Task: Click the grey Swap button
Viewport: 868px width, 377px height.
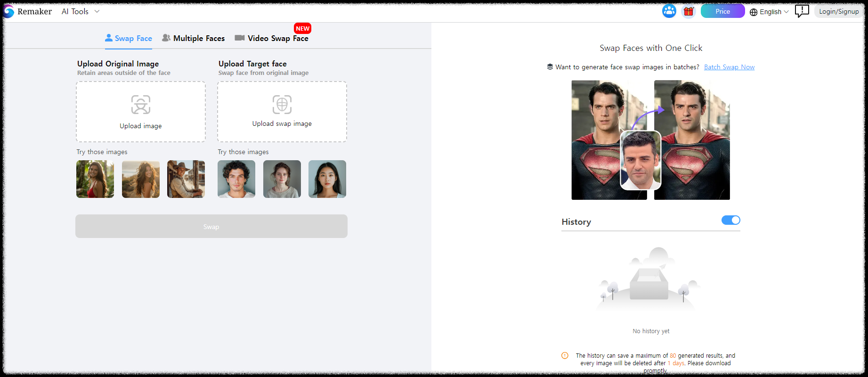Action: [211, 226]
